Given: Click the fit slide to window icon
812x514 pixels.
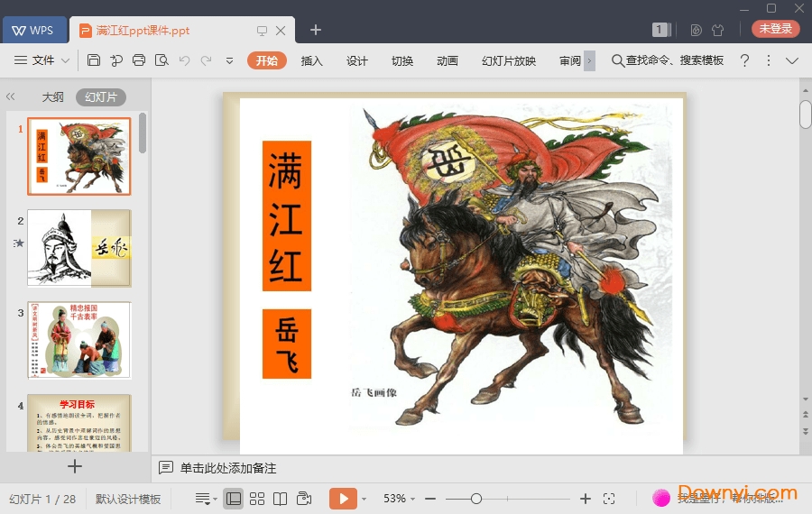Looking at the screenshot, I should coord(609,499).
